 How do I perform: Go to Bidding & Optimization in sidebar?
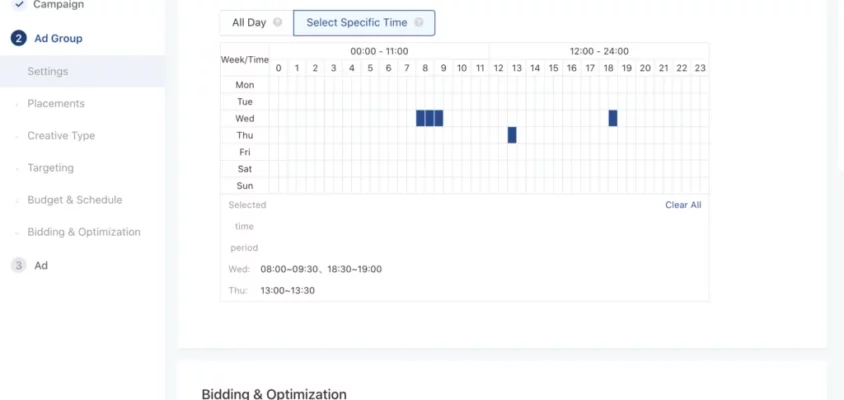(84, 231)
